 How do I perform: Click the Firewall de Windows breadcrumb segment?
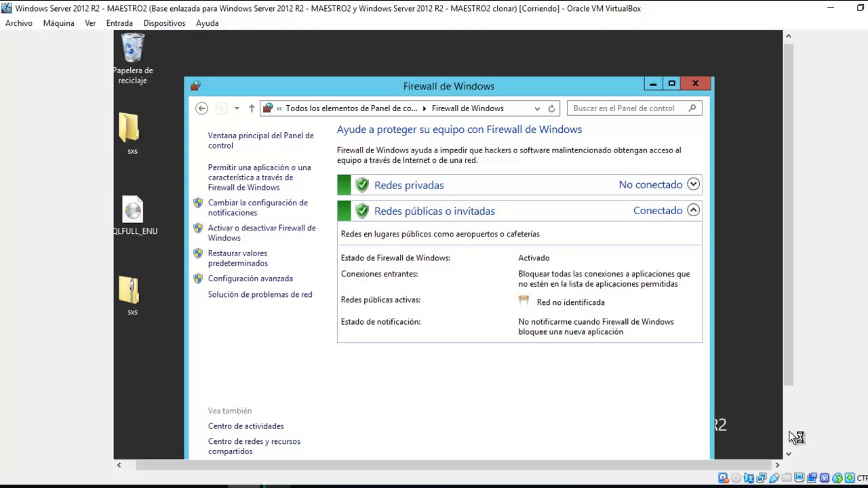tap(468, 108)
